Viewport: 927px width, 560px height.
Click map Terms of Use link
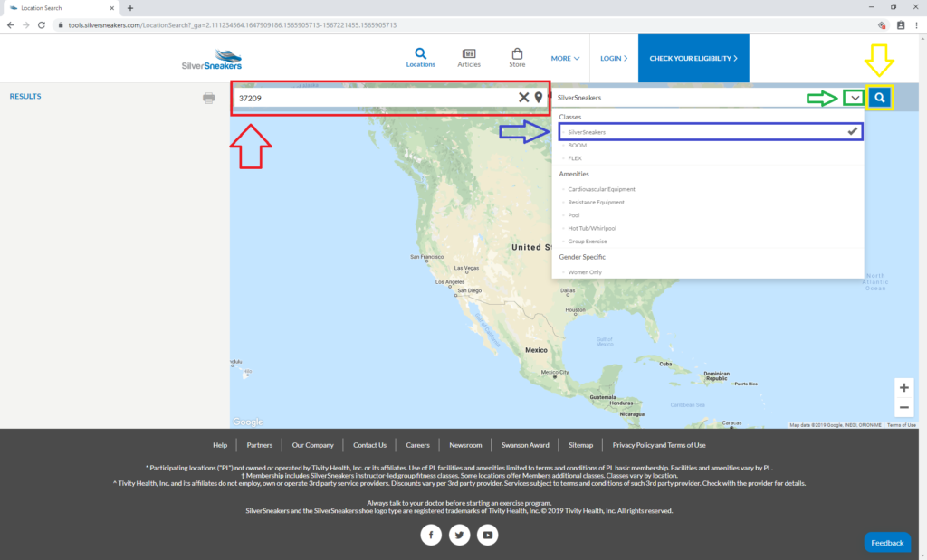tap(901, 425)
